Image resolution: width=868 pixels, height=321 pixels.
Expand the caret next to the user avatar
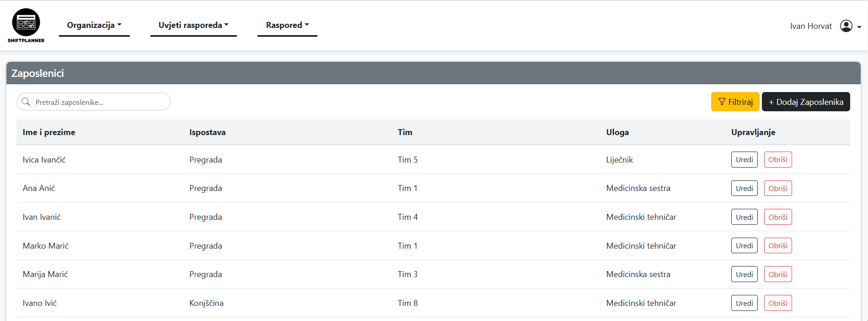pos(859,27)
